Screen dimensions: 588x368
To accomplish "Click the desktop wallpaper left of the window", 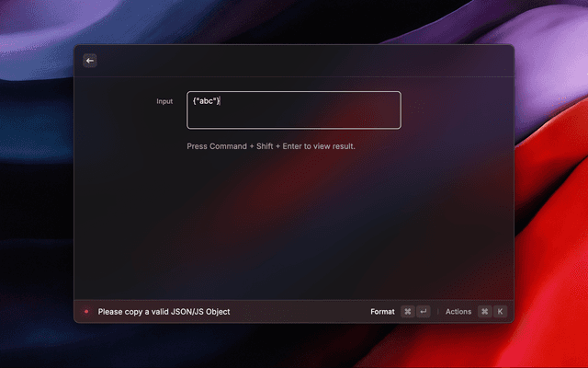I will coord(37,184).
